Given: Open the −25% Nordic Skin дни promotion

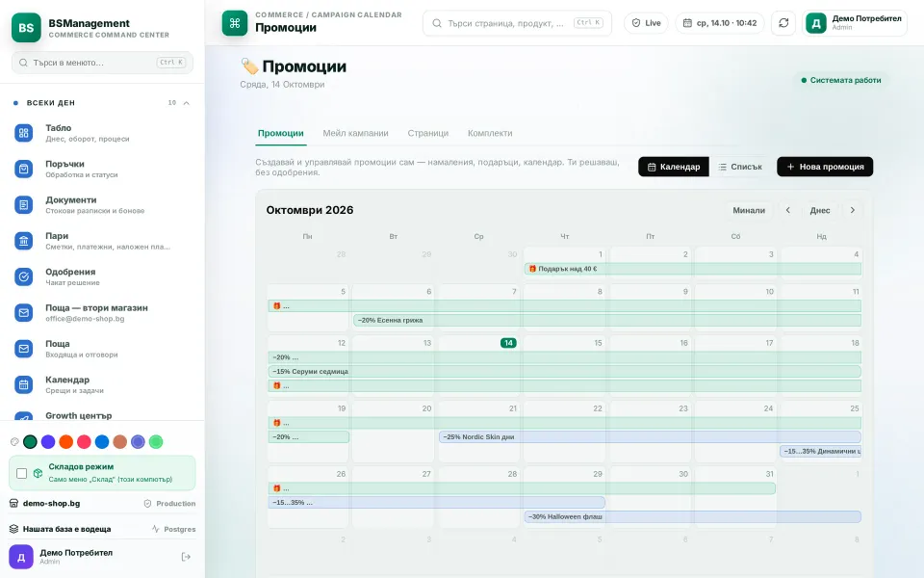Looking at the screenshot, I should [x=650, y=437].
